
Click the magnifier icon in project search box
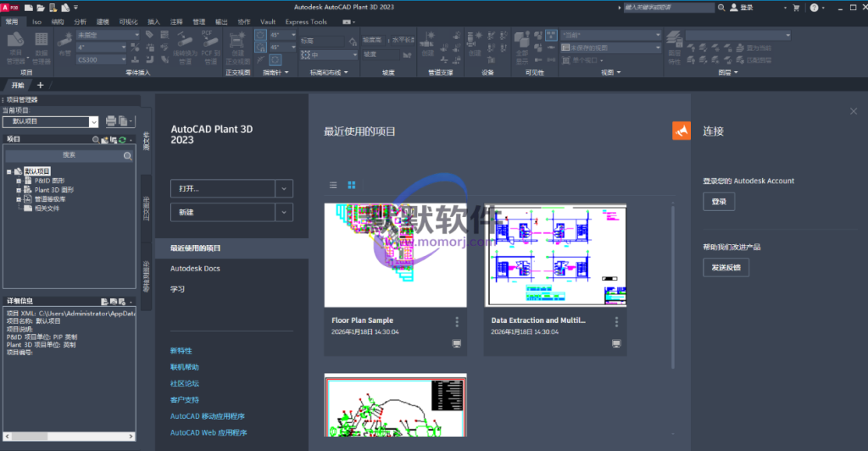point(127,156)
